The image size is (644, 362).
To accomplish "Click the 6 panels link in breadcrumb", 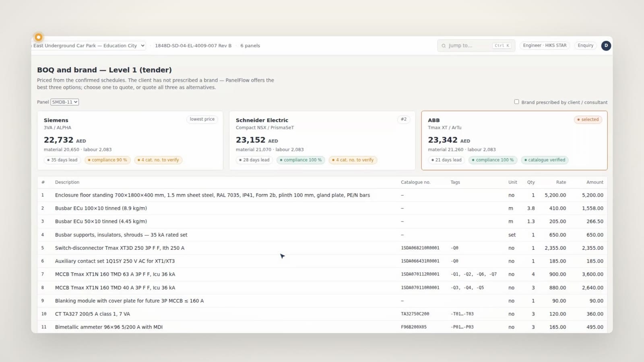I will [x=250, y=46].
